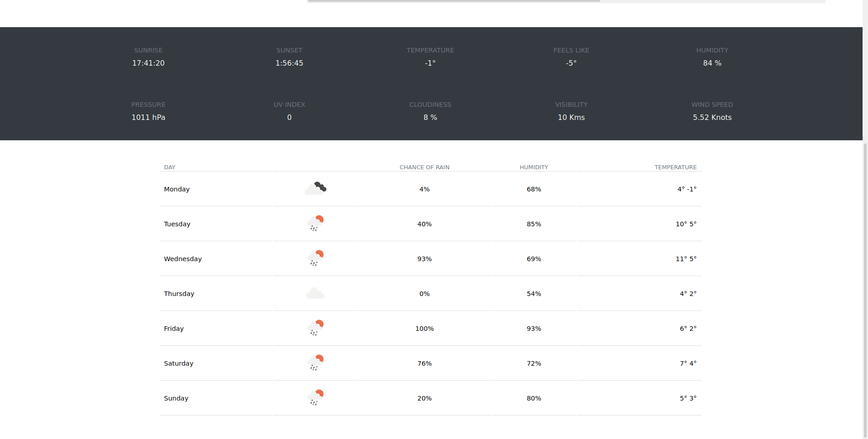Click Wednesday's 69% humidity value
868x439 pixels.
[534, 259]
